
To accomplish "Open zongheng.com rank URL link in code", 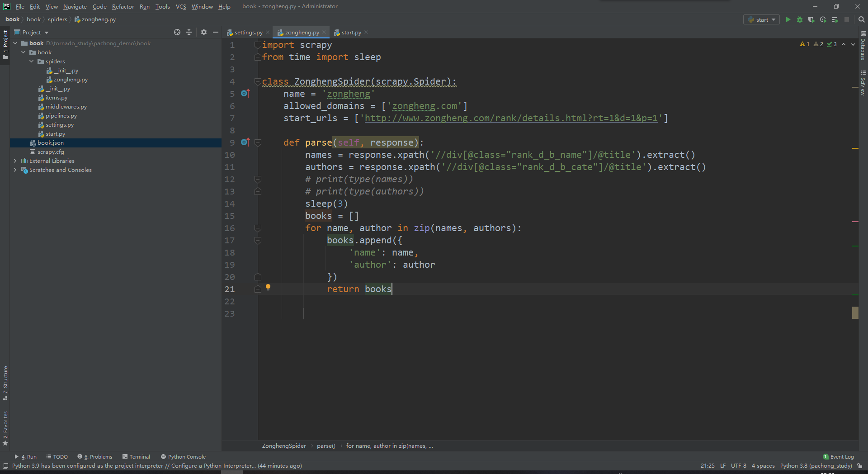I will (x=511, y=118).
